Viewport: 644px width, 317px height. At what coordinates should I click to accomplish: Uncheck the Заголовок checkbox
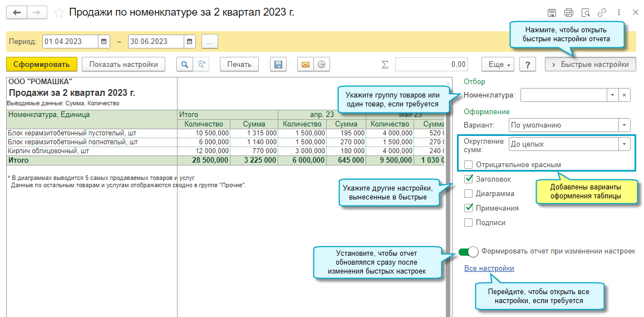469,179
